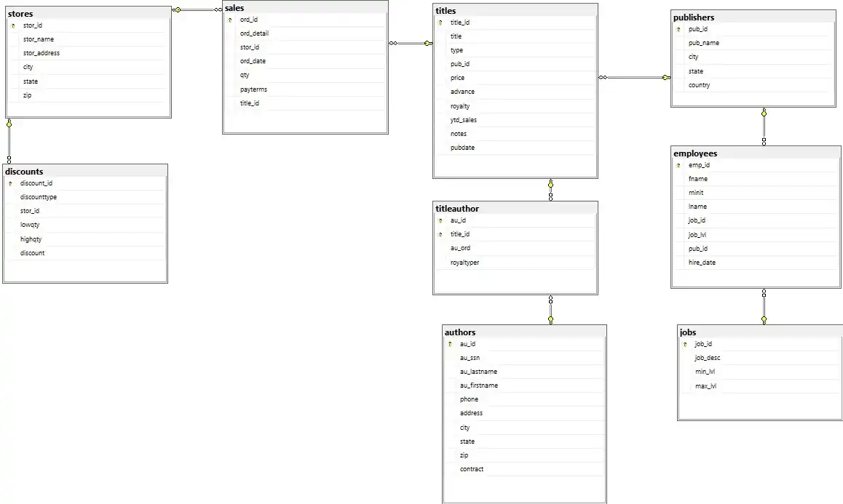Click the pub_id key icon in publishers table

click(x=678, y=30)
